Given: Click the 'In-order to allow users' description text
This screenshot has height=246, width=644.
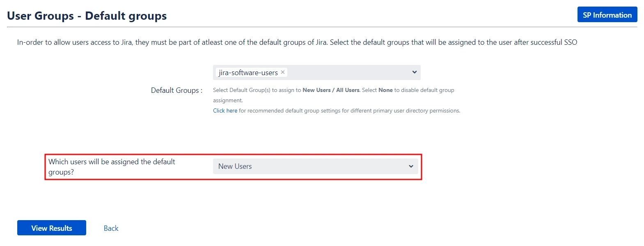Looking at the screenshot, I should click(x=297, y=42).
